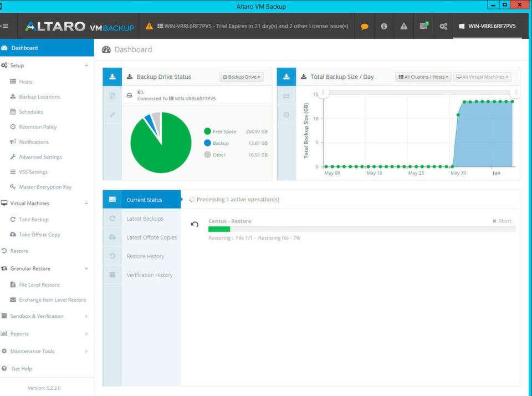Click the Centos restore progress bar

coord(362,229)
